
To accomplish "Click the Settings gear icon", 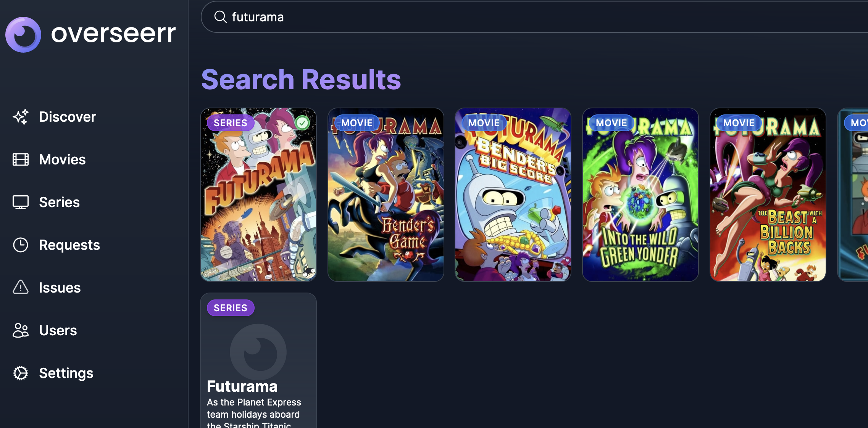I will 21,373.
